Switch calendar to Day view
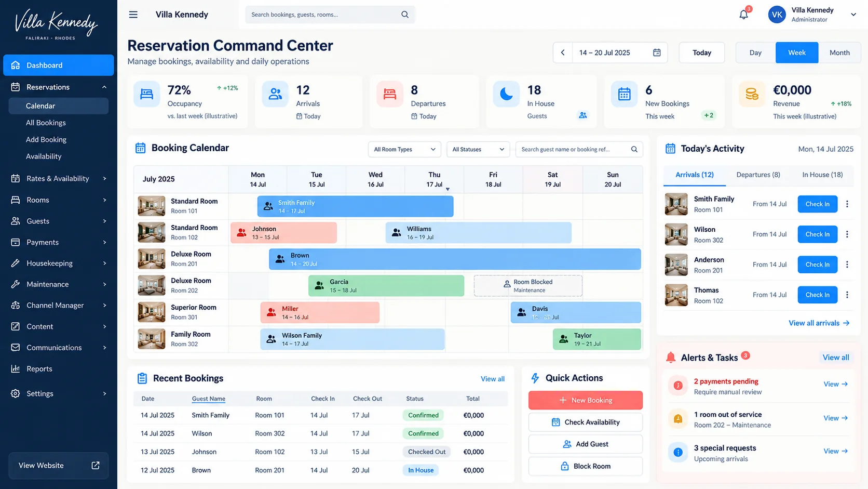 (755, 52)
